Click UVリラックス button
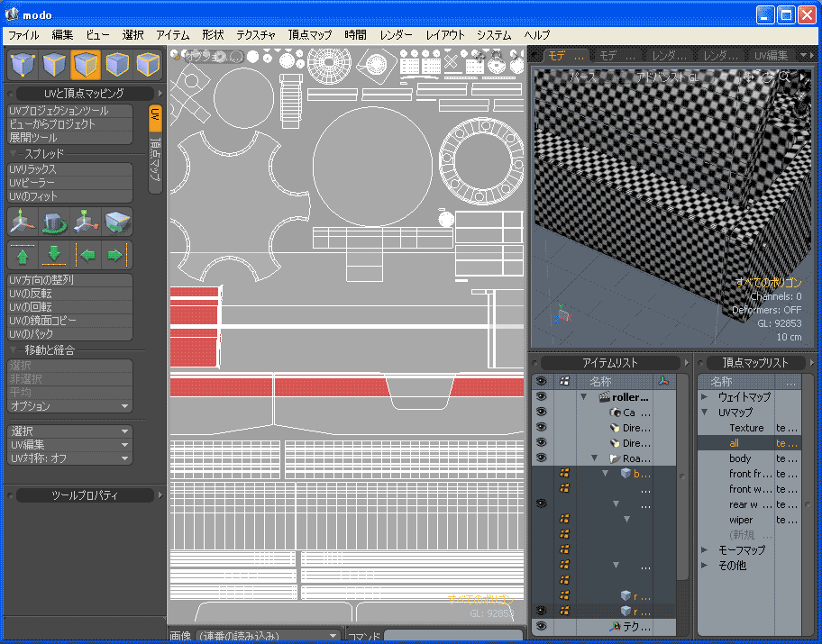822x644 pixels. tap(69, 169)
